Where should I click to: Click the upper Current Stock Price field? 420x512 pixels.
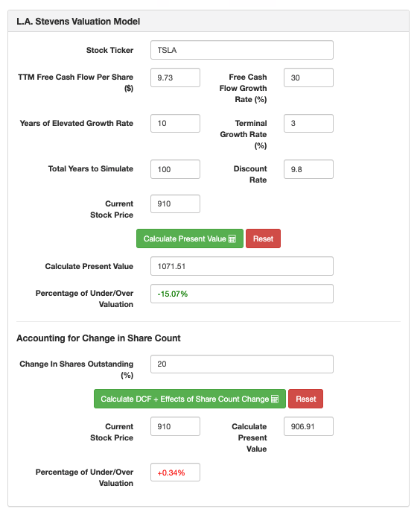click(x=175, y=204)
